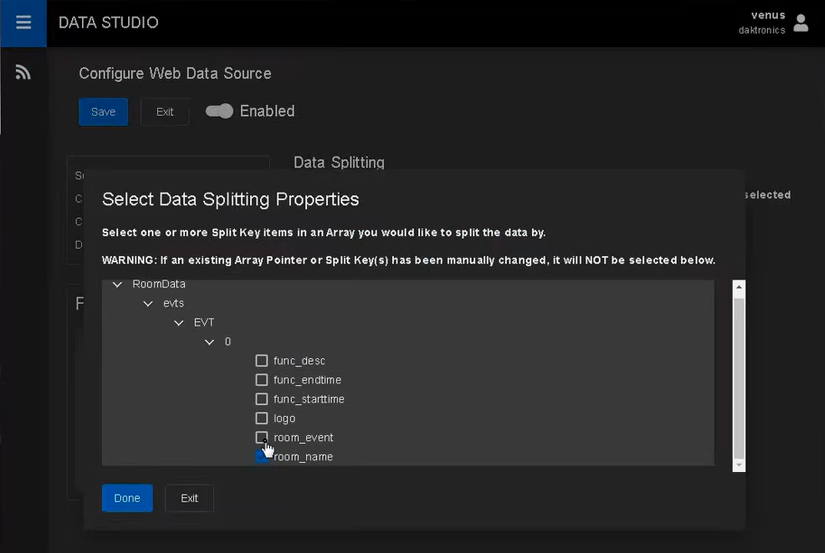
Task: Click the scrollbar up arrow
Action: click(739, 287)
